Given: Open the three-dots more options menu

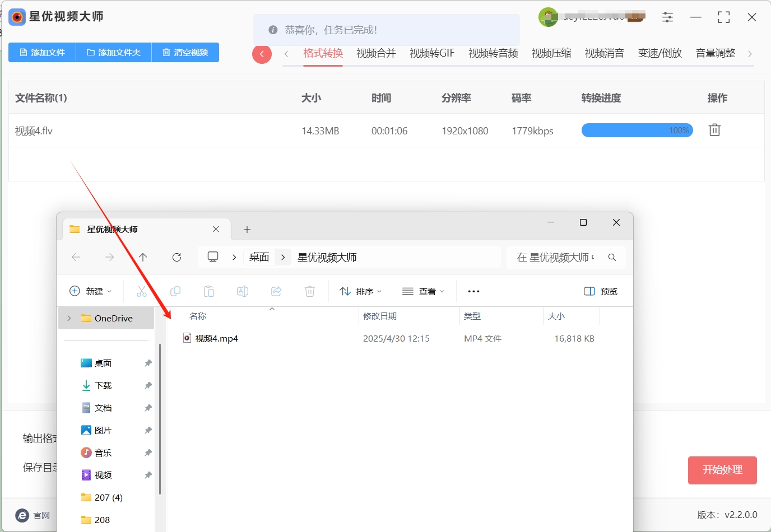Looking at the screenshot, I should click(x=473, y=291).
